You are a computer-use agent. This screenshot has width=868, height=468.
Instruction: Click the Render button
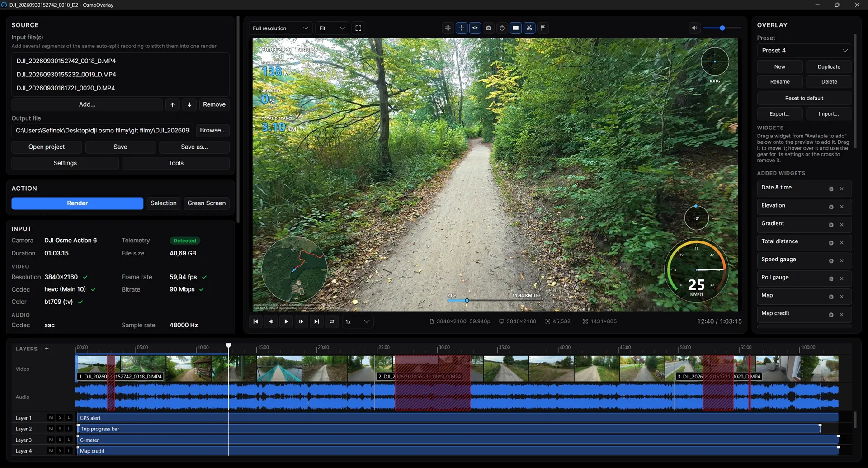pyautogui.click(x=77, y=203)
